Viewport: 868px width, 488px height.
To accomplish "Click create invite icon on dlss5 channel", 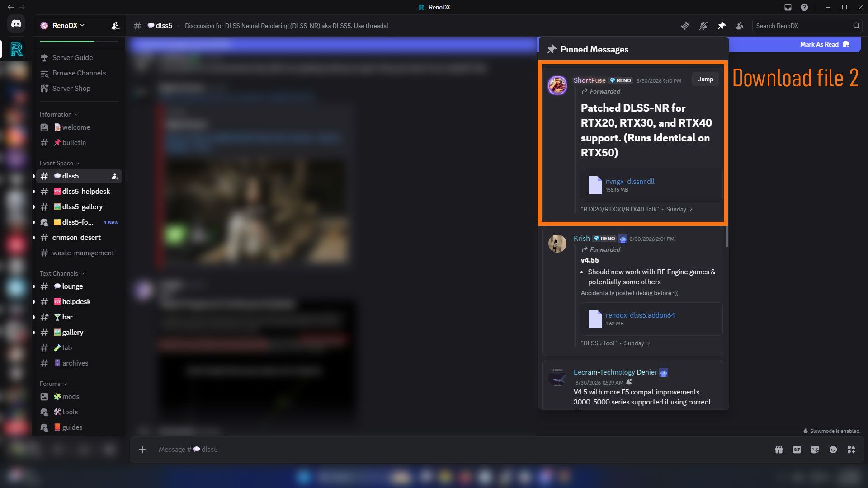I will pyautogui.click(x=115, y=176).
